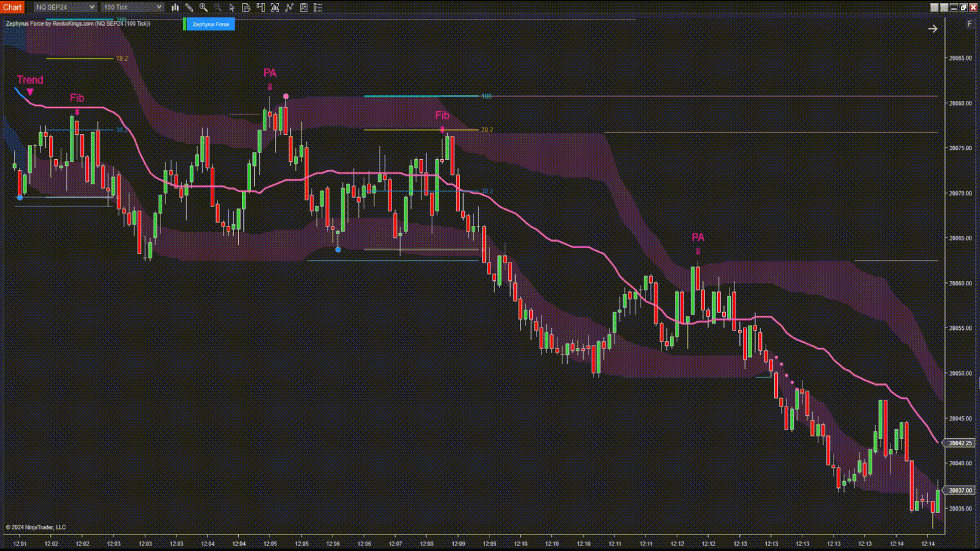Open the data box icon
Screen dimensions: 980x551
246,7
